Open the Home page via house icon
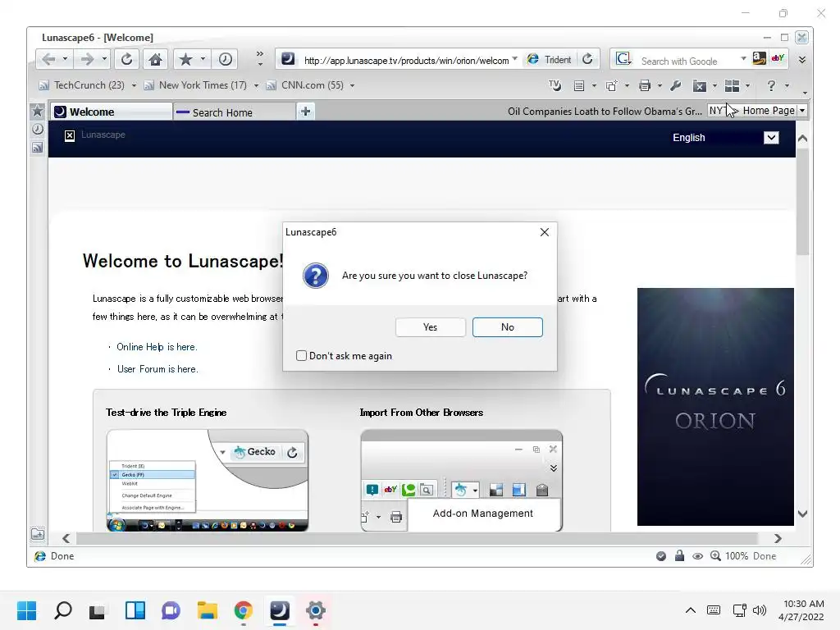Image resolution: width=840 pixels, height=630 pixels. point(155,59)
